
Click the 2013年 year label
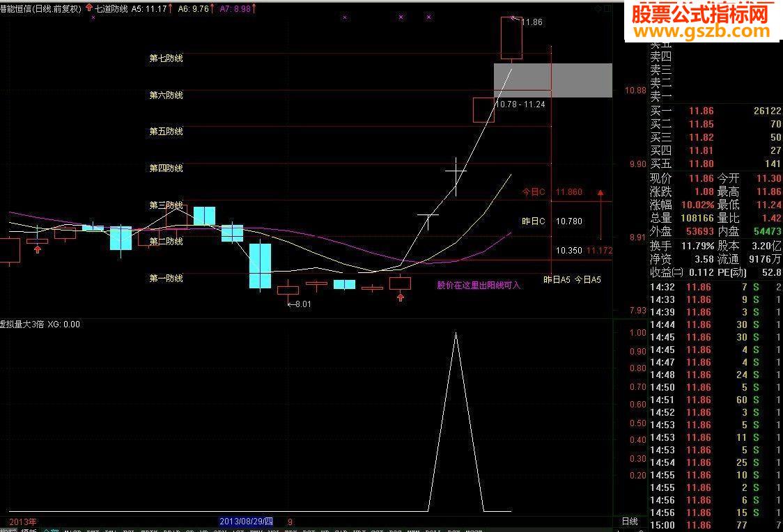tap(23, 522)
